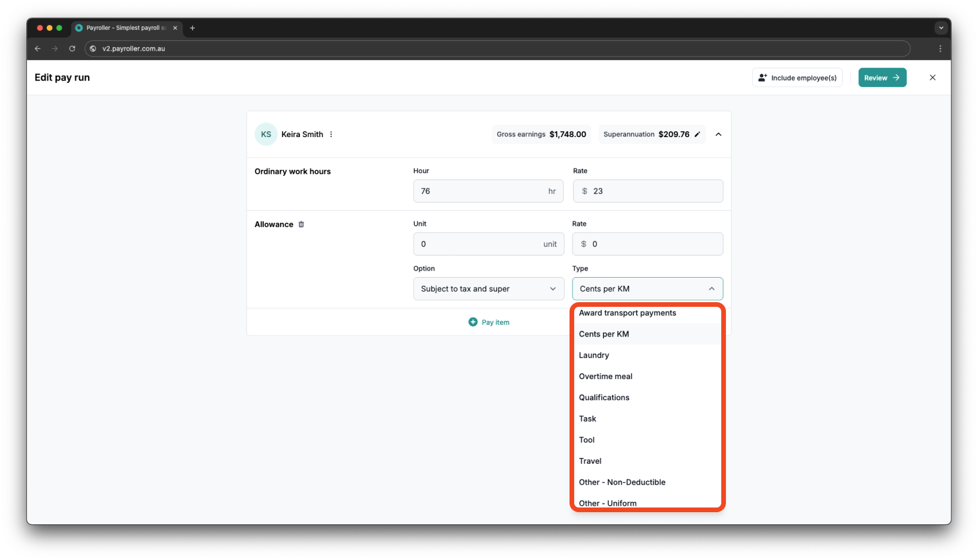Screen dimensions: 978x560
Task: Add a new Pay item
Action: click(x=489, y=322)
